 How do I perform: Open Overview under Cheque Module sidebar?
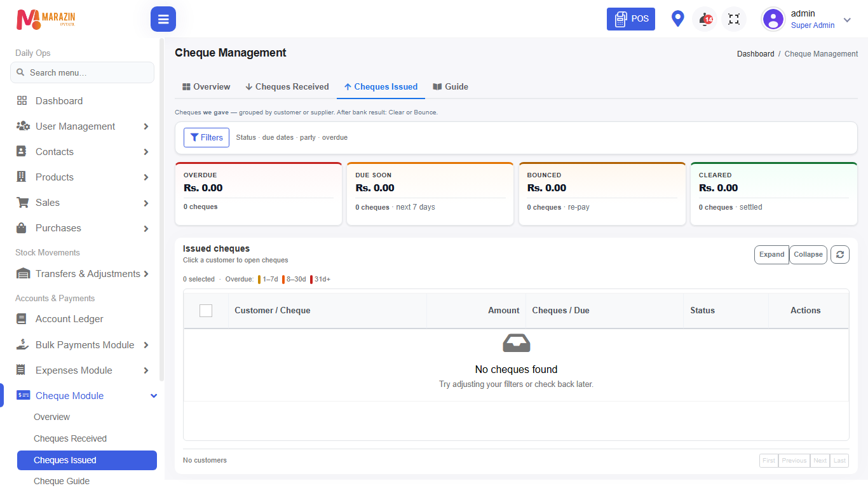(51, 417)
